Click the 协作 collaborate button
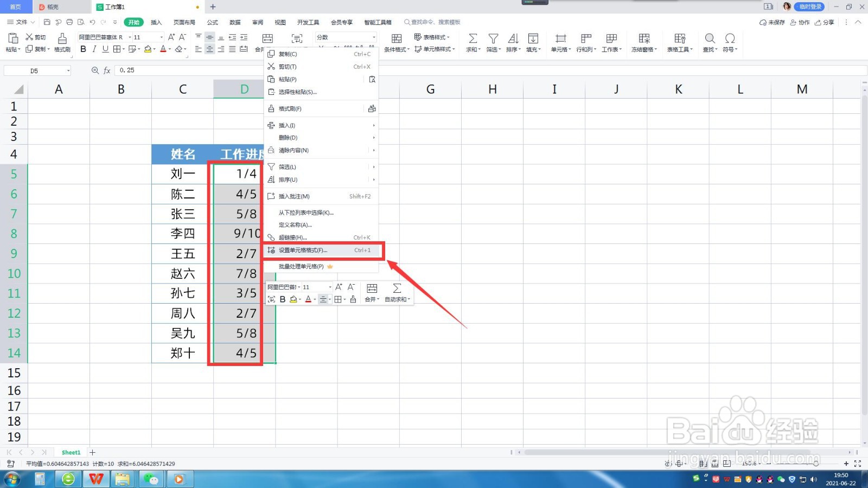 pos(800,22)
